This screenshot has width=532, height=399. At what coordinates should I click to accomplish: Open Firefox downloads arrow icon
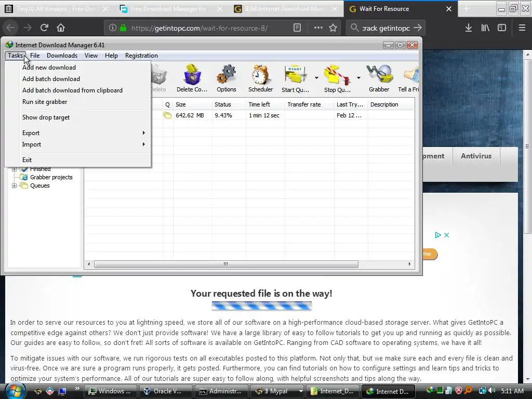point(469,28)
